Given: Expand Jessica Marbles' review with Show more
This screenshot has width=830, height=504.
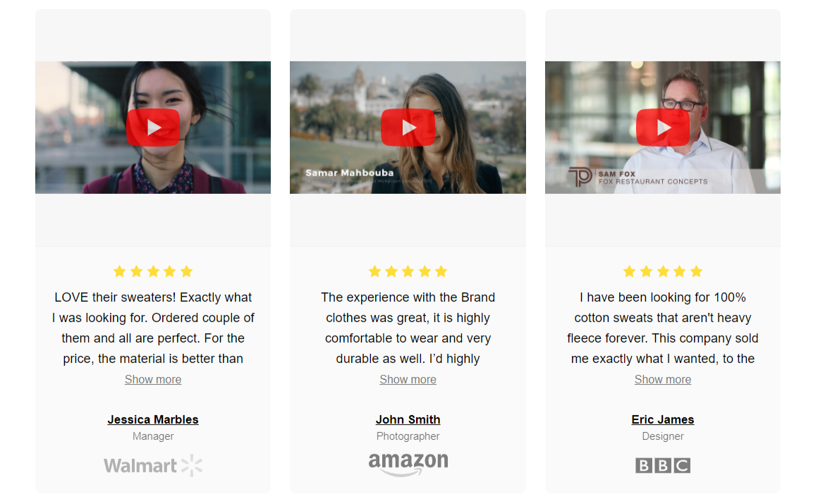Looking at the screenshot, I should 153,380.
